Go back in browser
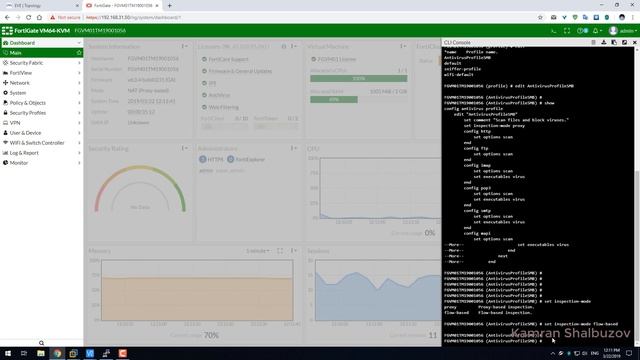640x360 pixels. [7, 18]
